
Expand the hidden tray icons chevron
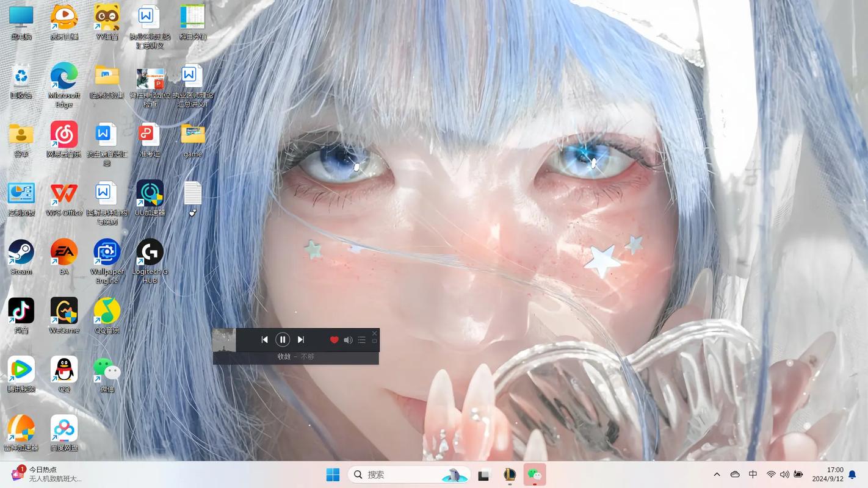click(717, 475)
